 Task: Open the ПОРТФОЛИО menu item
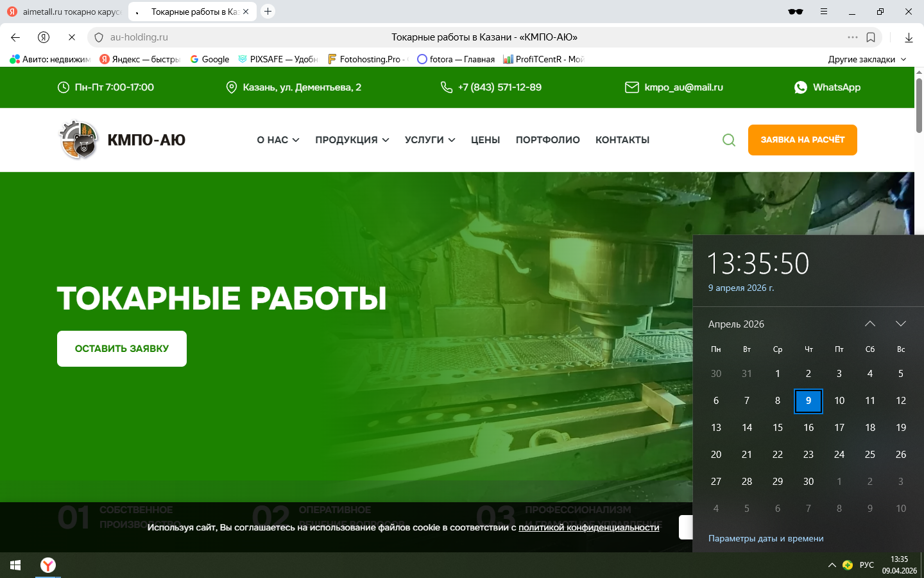(547, 140)
